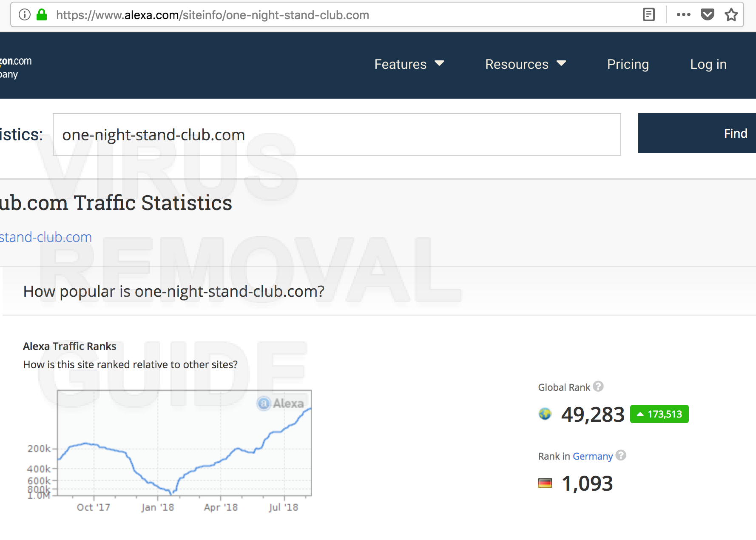Screen dimensions: 756x540
Task: Click Log in in the navigation bar
Action: click(708, 64)
